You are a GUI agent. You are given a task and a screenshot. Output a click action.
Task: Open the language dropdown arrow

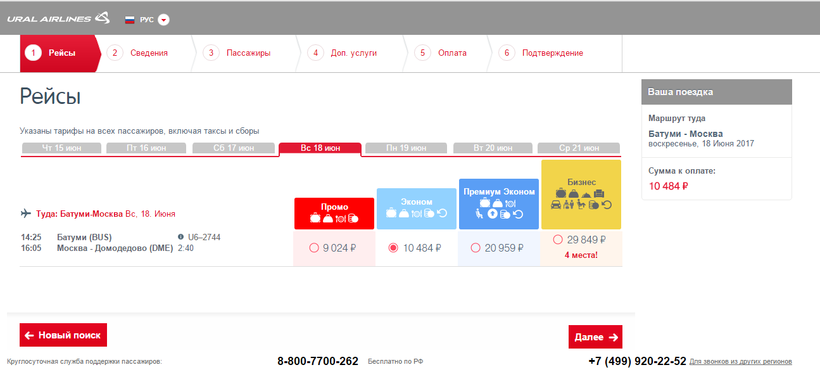click(x=164, y=20)
